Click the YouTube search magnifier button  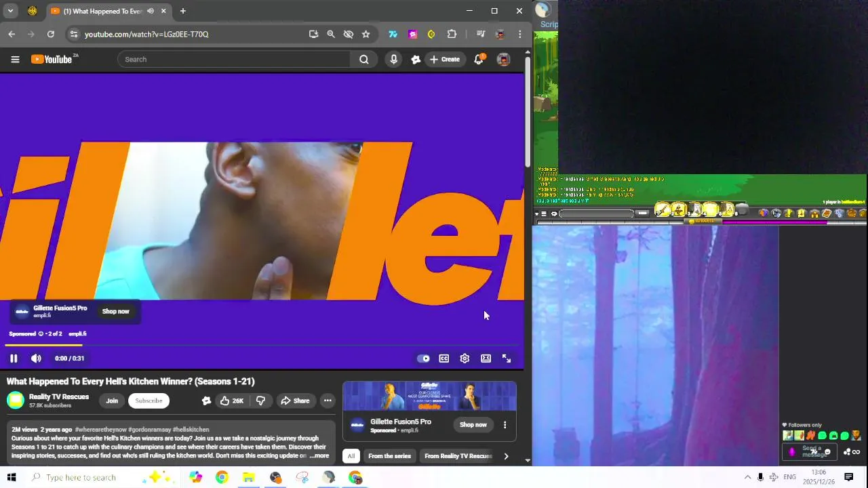point(364,60)
